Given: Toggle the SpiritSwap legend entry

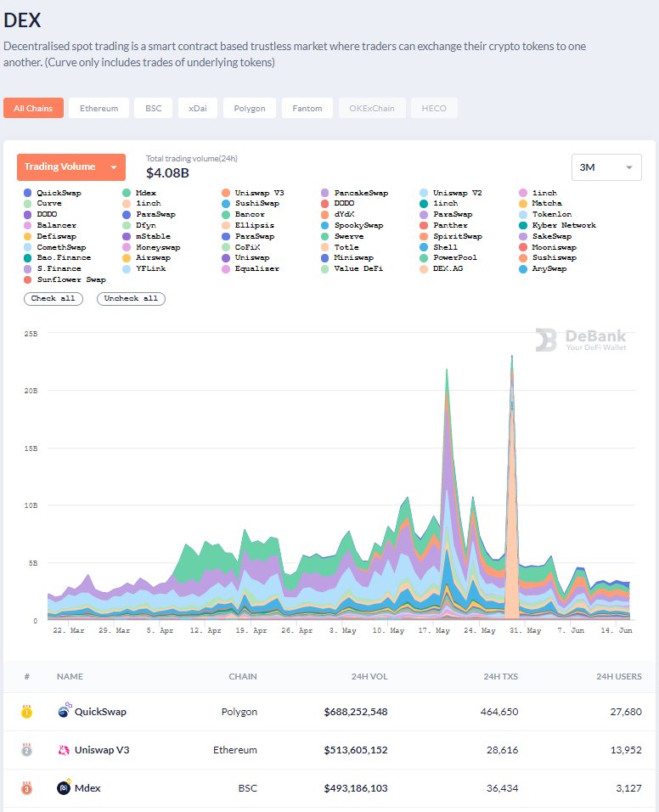Looking at the screenshot, I should tap(451, 236).
